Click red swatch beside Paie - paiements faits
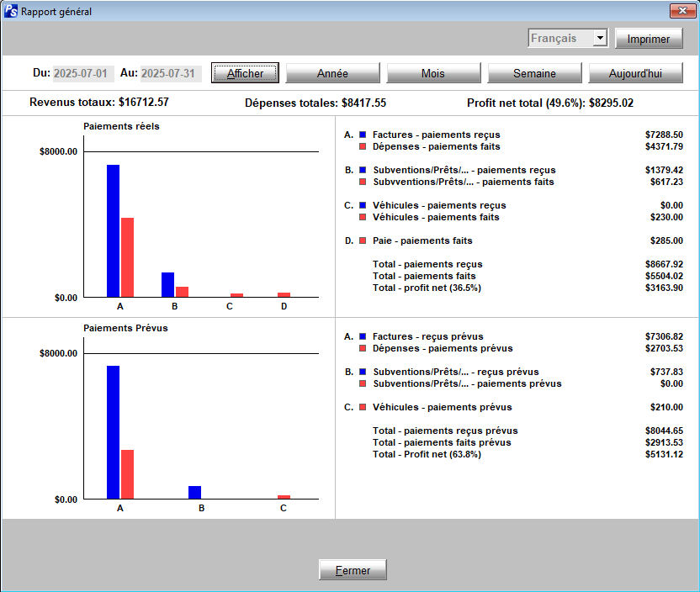 [363, 240]
